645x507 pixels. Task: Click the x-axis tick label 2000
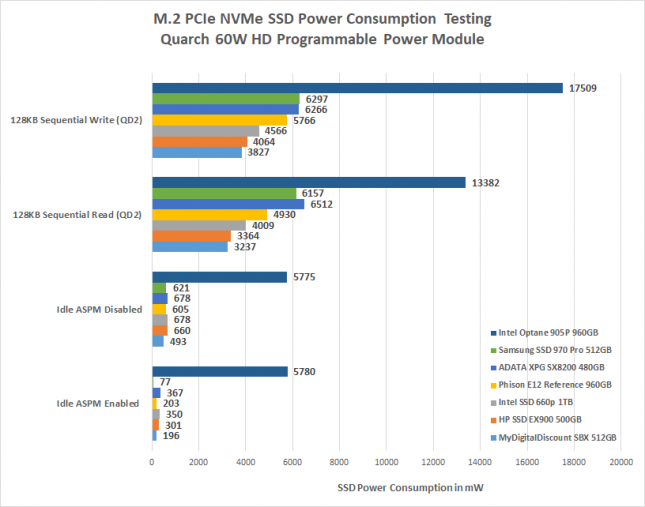tap(198, 462)
